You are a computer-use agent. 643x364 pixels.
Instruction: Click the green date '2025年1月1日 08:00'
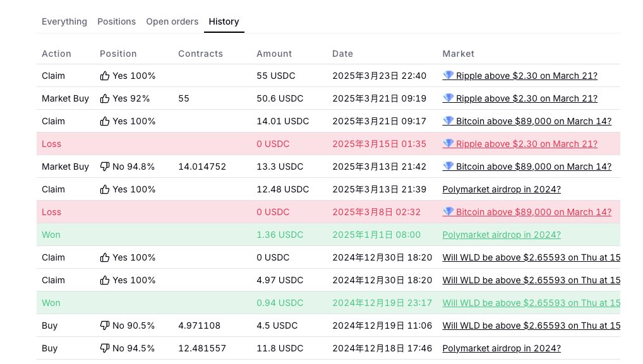tap(376, 235)
